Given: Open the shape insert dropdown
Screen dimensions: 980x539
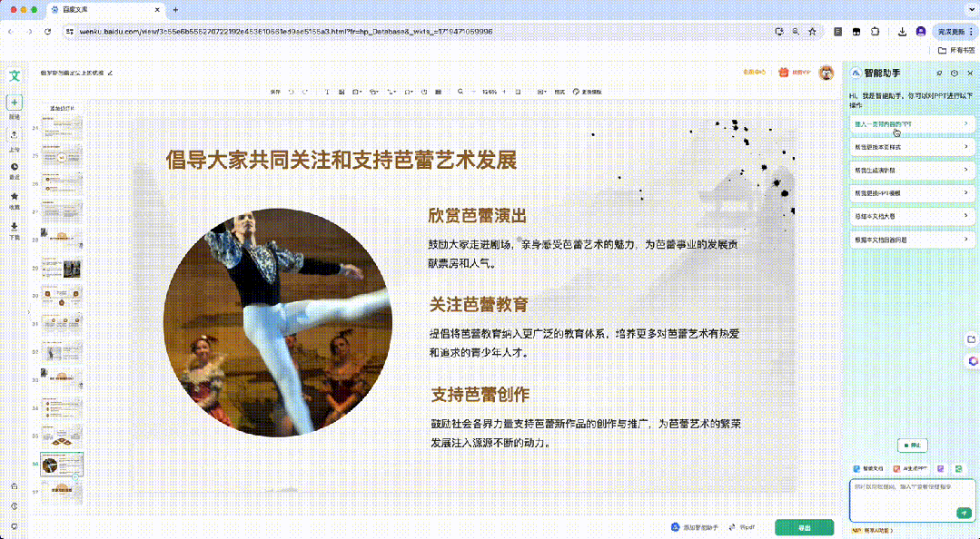Looking at the screenshot, I should click(x=374, y=92).
